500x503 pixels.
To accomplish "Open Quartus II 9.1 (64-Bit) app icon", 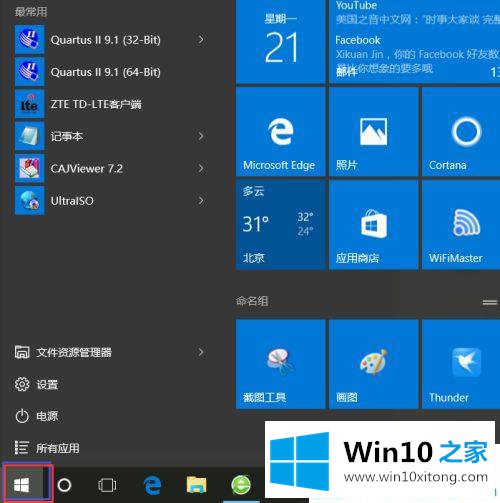I will point(29,71).
